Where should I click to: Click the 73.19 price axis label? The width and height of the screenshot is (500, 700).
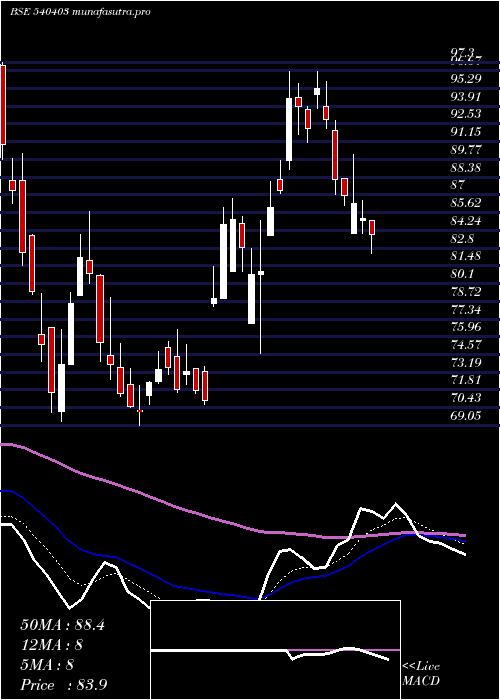(466, 362)
